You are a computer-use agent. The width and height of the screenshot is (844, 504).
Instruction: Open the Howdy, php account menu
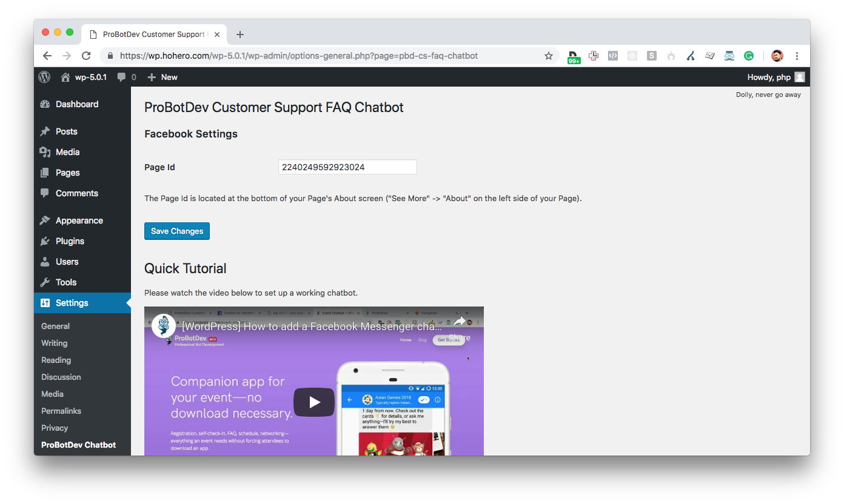pyautogui.click(x=776, y=77)
